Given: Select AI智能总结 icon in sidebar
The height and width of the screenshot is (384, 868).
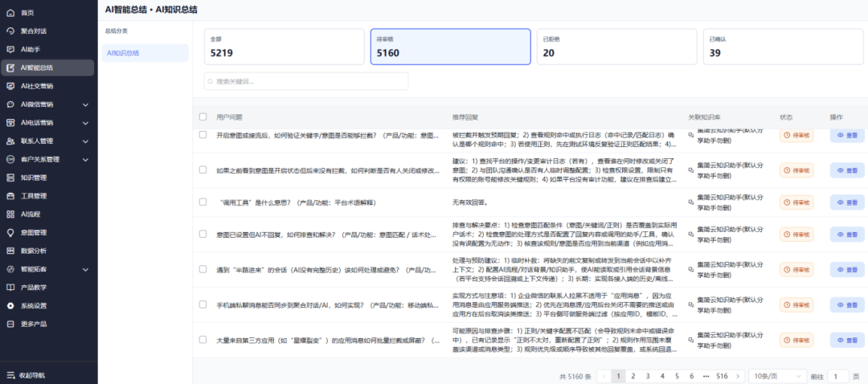Looking at the screenshot, I should coord(10,67).
